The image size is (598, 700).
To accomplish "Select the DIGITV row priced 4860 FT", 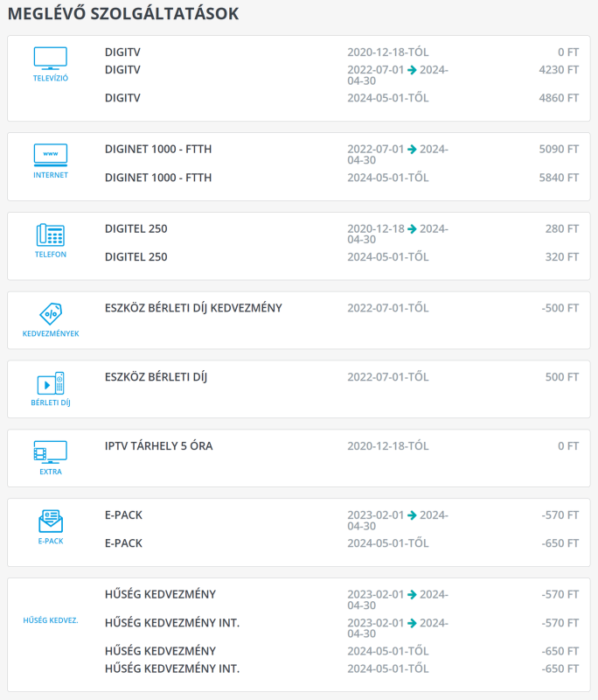I will 122,98.
